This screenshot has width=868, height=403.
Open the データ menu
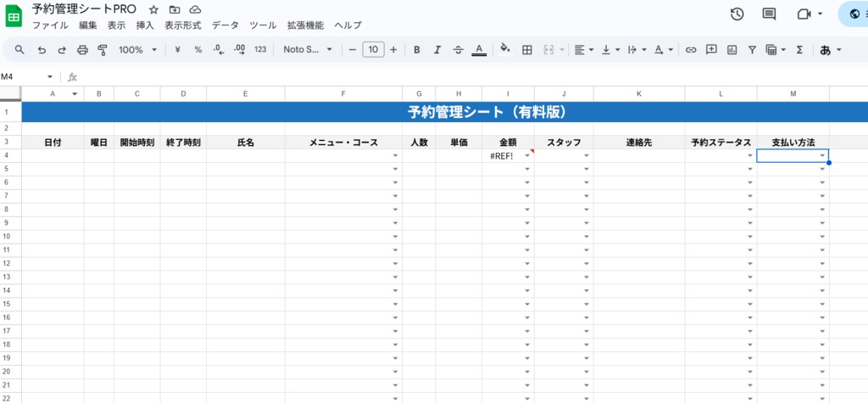(225, 25)
